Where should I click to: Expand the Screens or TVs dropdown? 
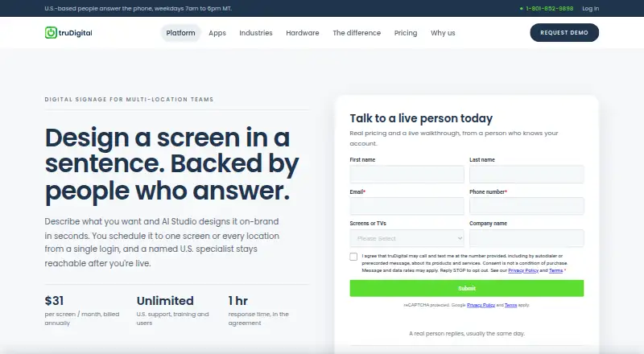[407, 238]
